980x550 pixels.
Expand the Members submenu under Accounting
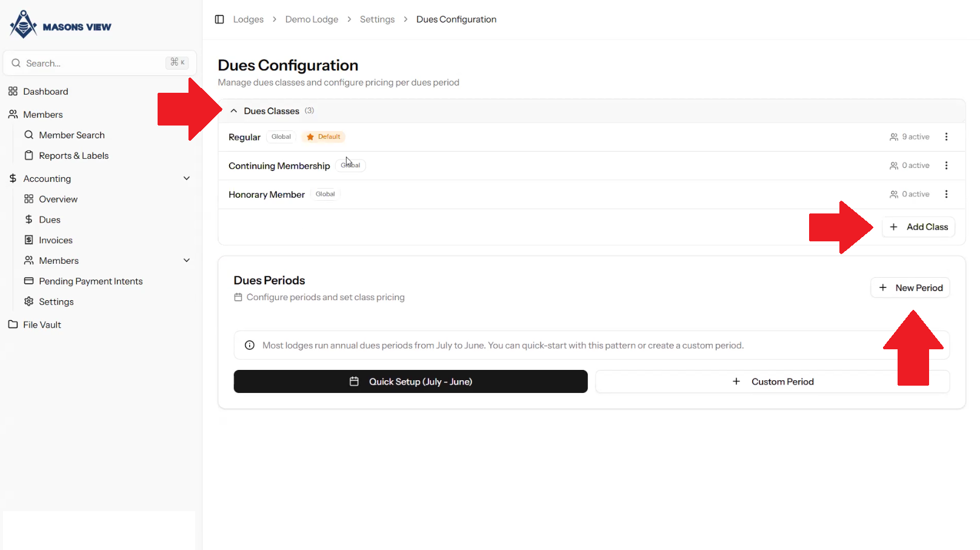point(187,261)
